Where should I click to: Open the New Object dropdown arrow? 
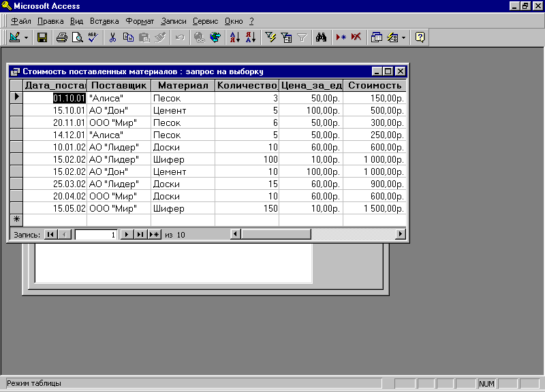(x=403, y=37)
